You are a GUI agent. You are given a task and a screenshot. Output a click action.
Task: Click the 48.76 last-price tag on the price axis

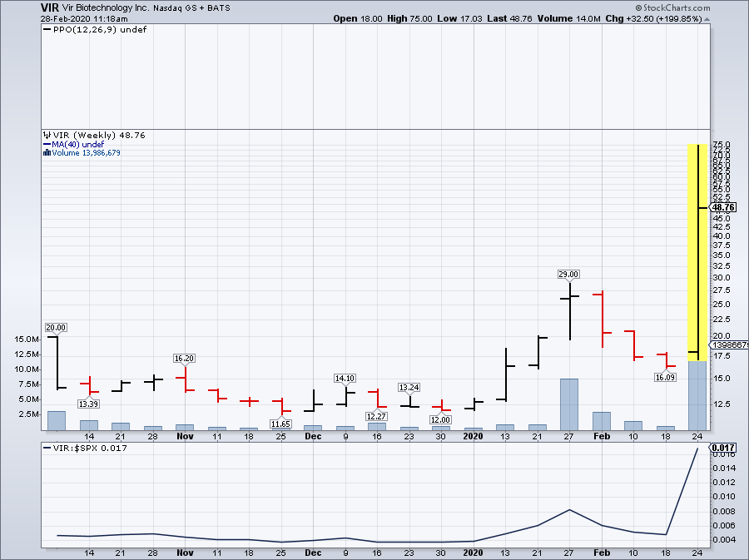tap(723, 208)
